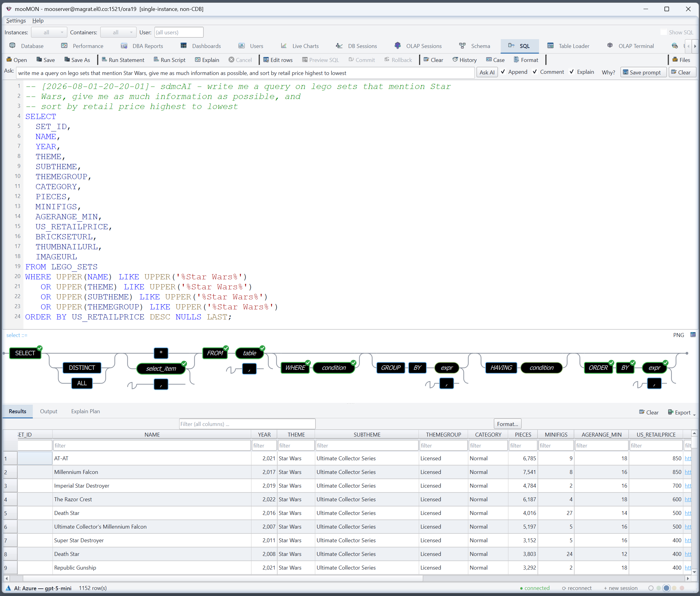
Task: Change Case of the SQL text
Action: [495, 60]
